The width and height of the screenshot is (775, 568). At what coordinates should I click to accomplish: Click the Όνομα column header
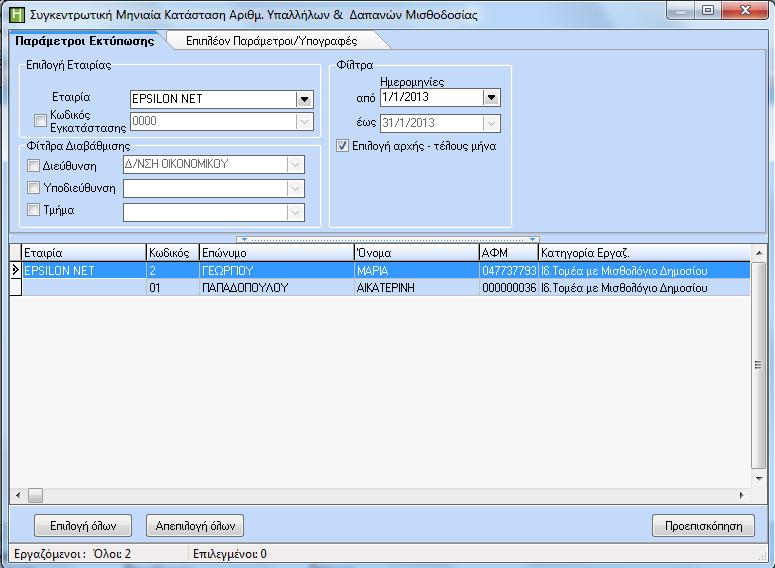[x=417, y=253]
